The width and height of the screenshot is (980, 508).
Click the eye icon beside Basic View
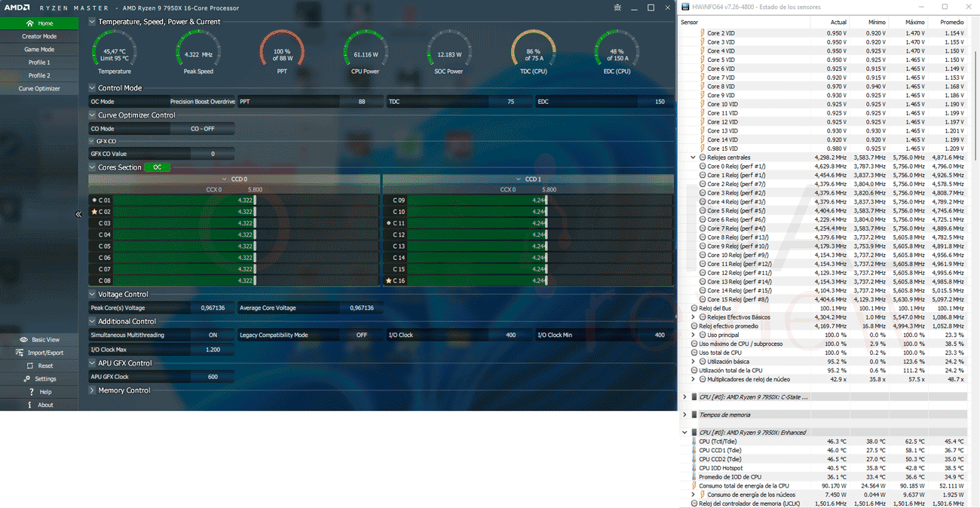point(23,340)
